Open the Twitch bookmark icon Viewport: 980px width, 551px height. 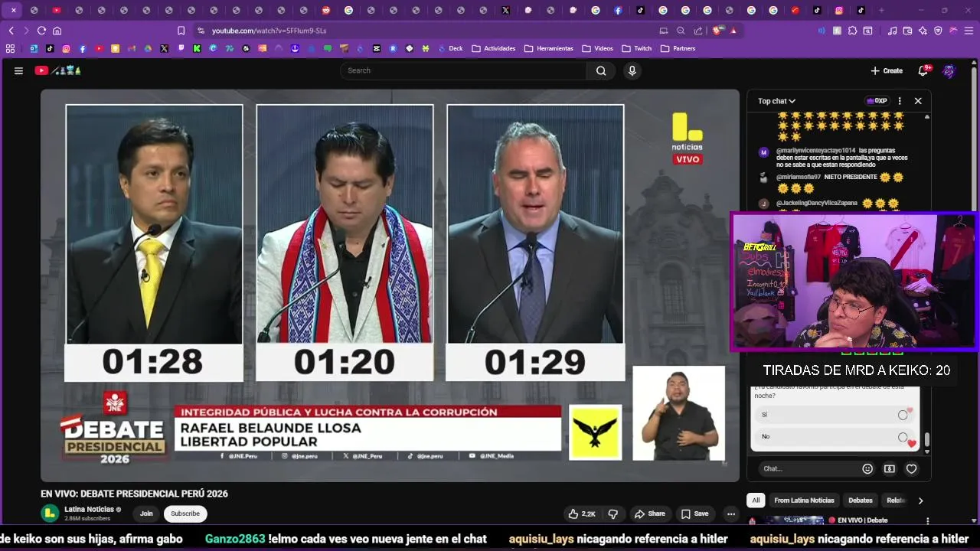[x=181, y=48]
